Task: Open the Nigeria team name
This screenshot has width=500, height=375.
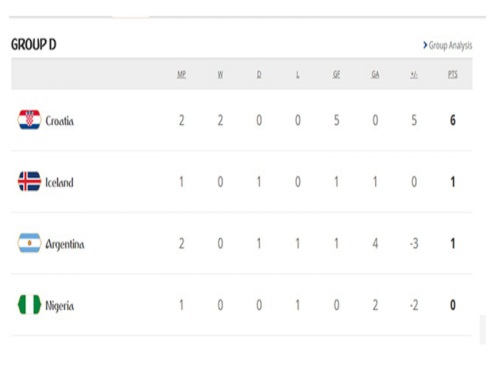Action: coord(60,306)
